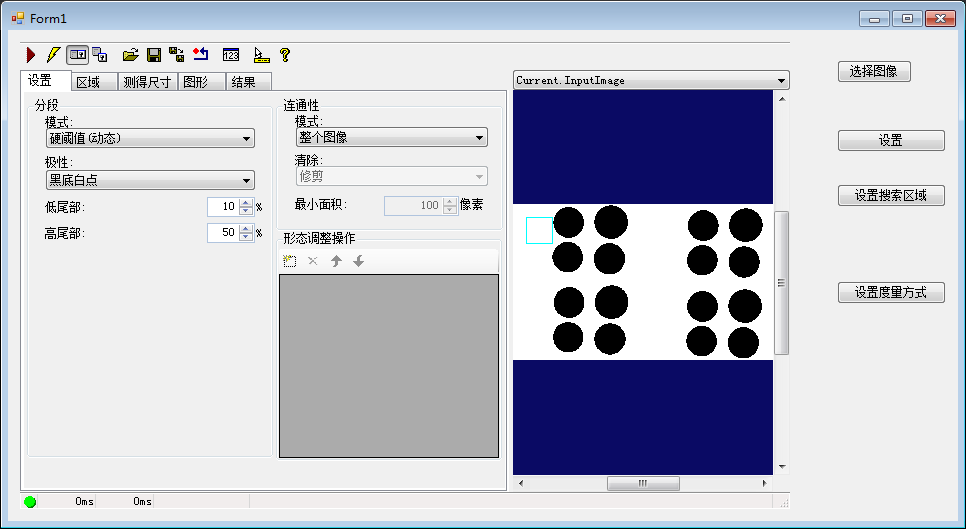Expand the 硬阈值(动态) segmentation mode dropdown
966x529 pixels.
tap(150, 139)
